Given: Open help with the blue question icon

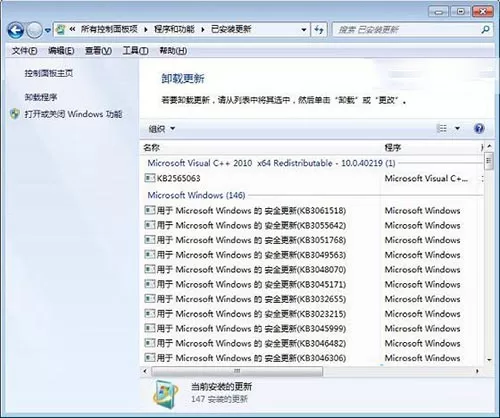Looking at the screenshot, I should [479, 128].
